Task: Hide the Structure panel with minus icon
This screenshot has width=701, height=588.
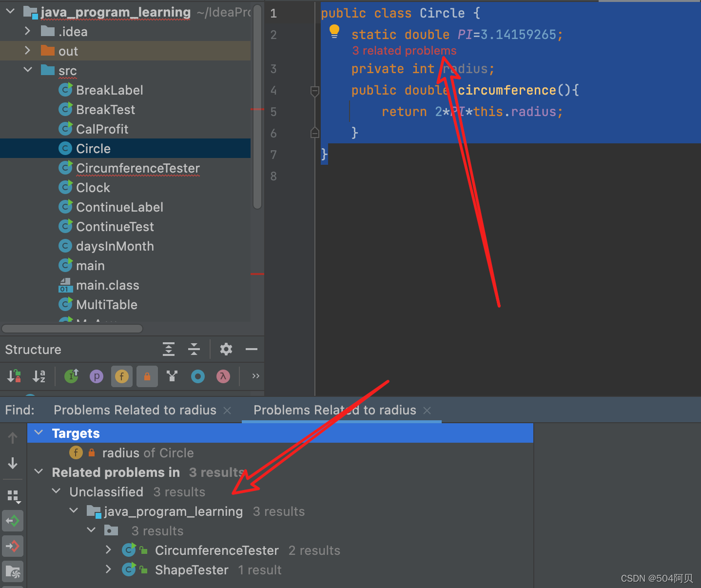Action: (252, 349)
